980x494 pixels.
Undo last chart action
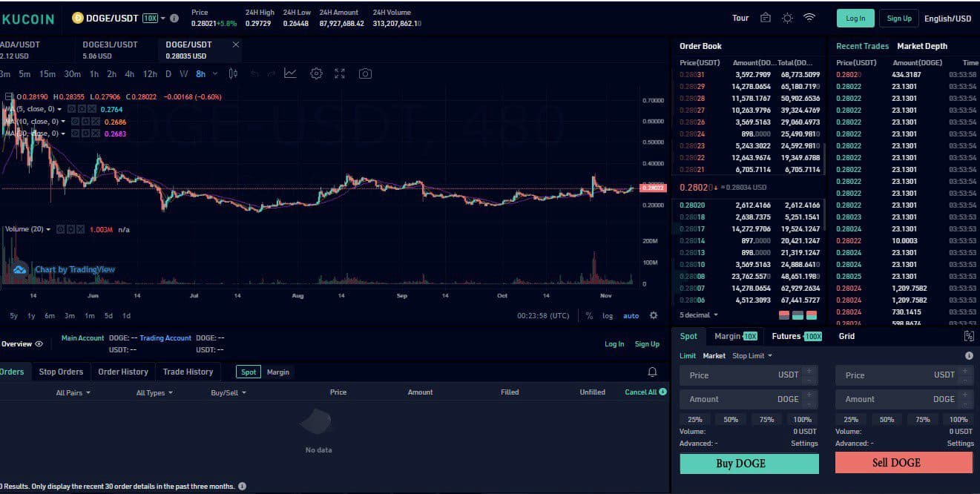pyautogui.click(x=254, y=73)
